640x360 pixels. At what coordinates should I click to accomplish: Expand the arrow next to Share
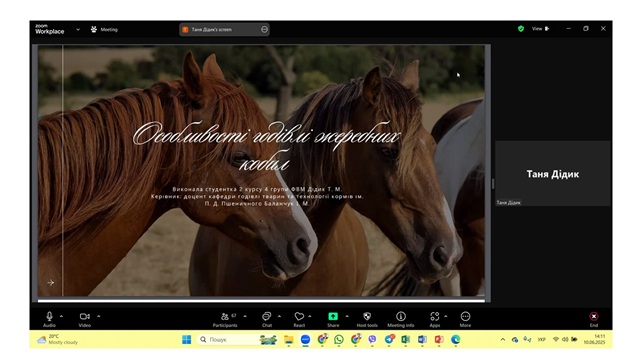(x=347, y=316)
